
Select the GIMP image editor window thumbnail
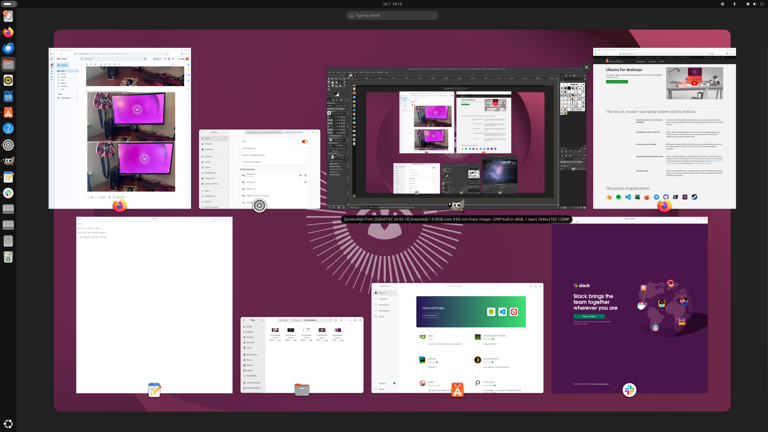point(456,138)
